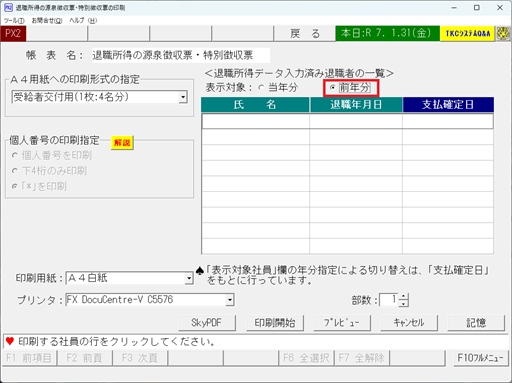Select the「*」を印刷 radio option

(x=39, y=186)
